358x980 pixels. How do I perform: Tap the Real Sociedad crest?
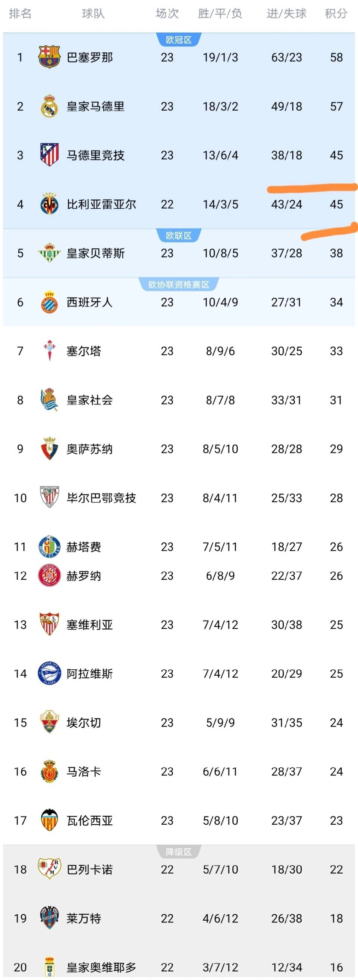(49, 400)
